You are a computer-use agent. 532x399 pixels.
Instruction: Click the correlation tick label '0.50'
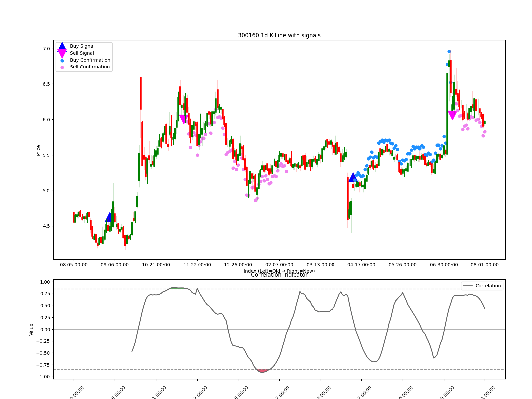[x=45, y=306]
